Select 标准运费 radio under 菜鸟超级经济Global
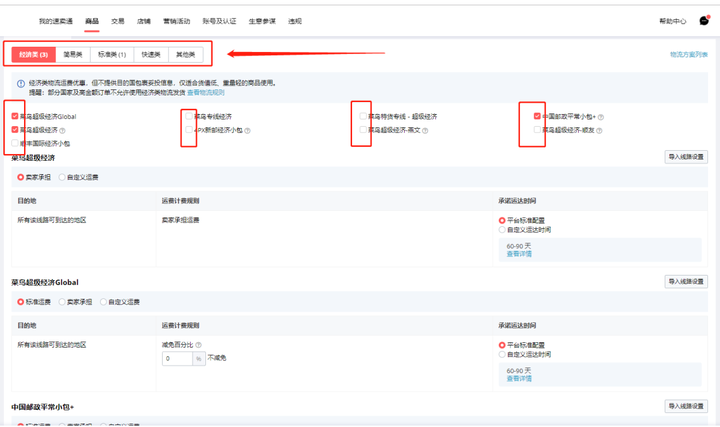The height and width of the screenshot is (427, 720). [x=21, y=302]
